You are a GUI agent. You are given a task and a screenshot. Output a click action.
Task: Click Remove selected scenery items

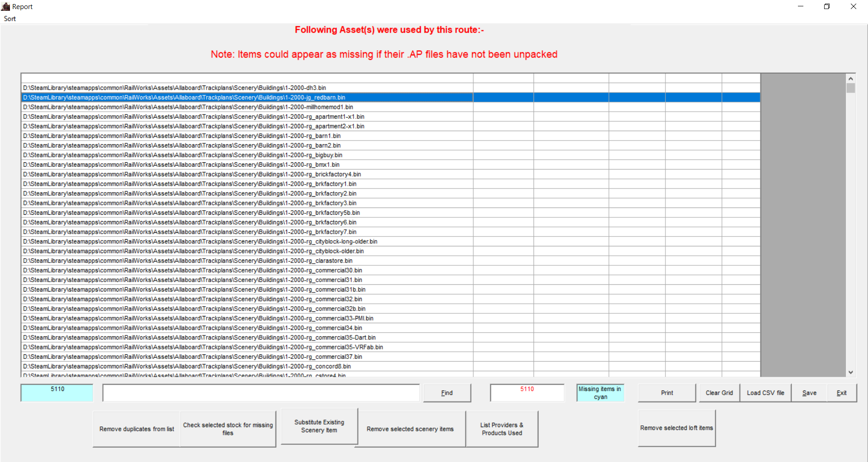(410, 429)
